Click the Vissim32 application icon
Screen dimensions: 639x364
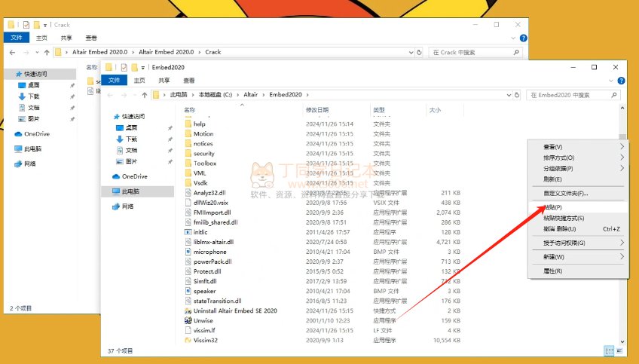tap(188, 340)
